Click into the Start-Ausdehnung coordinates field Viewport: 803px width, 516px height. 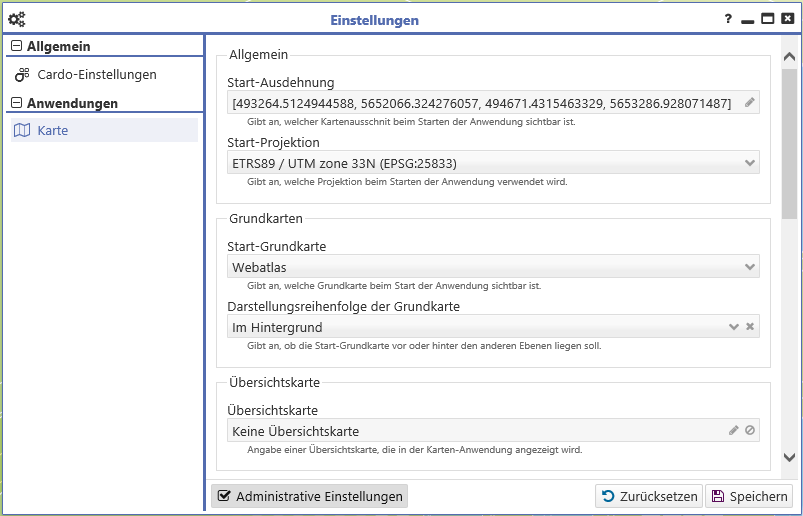coord(480,103)
